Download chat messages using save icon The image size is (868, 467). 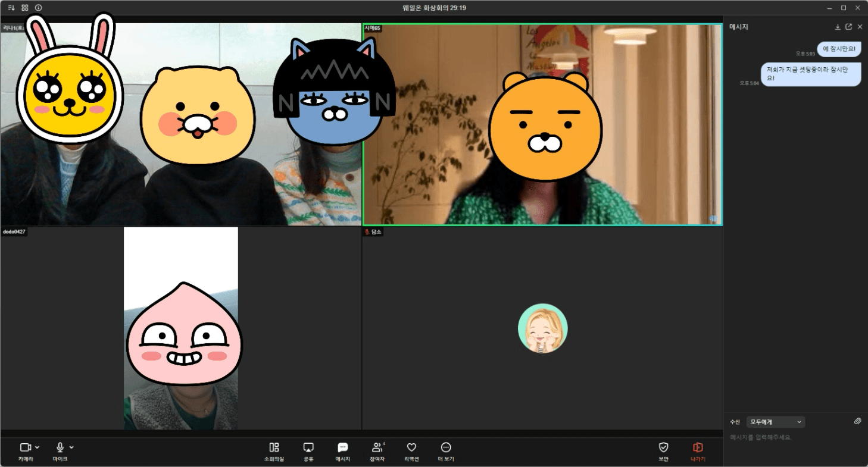click(838, 27)
